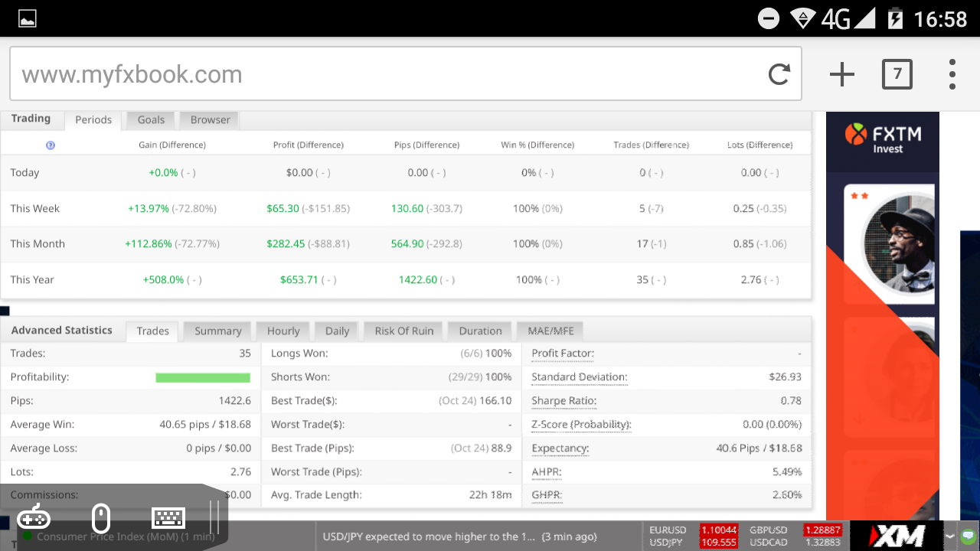This screenshot has height=551, width=980.
Task: Click the Pips (Difference) column header
Action: [x=427, y=145]
